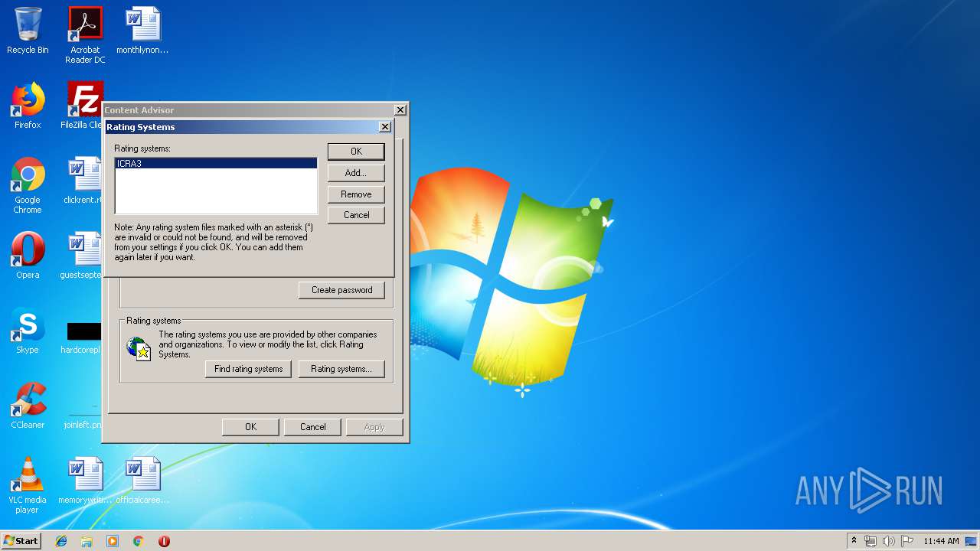980x551 pixels.
Task: Show hidden system tray icons
Action: [x=854, y=541]
